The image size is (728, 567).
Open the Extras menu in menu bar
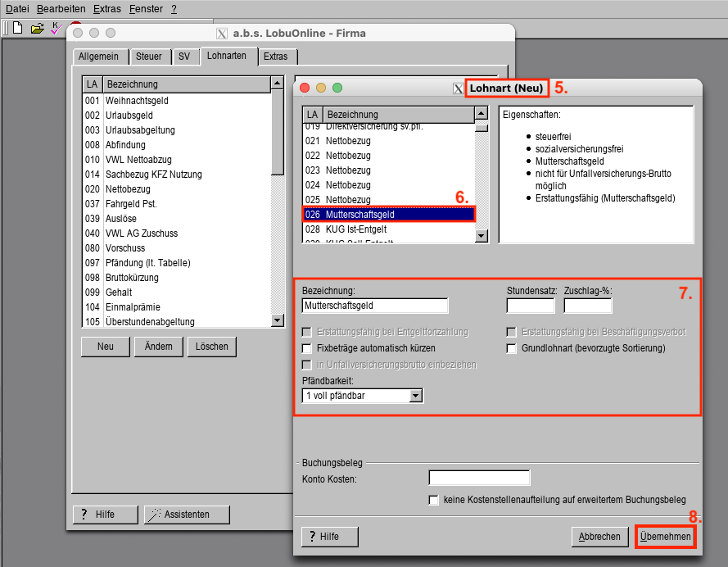tap(106, 8)
